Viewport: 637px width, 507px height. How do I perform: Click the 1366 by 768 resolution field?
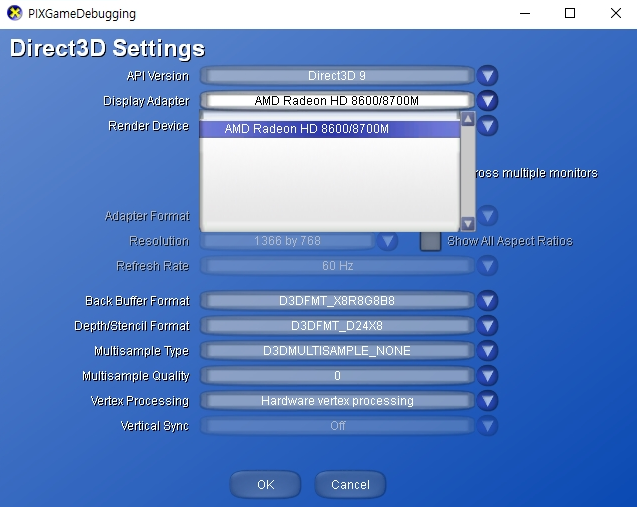tap(287, 241)
